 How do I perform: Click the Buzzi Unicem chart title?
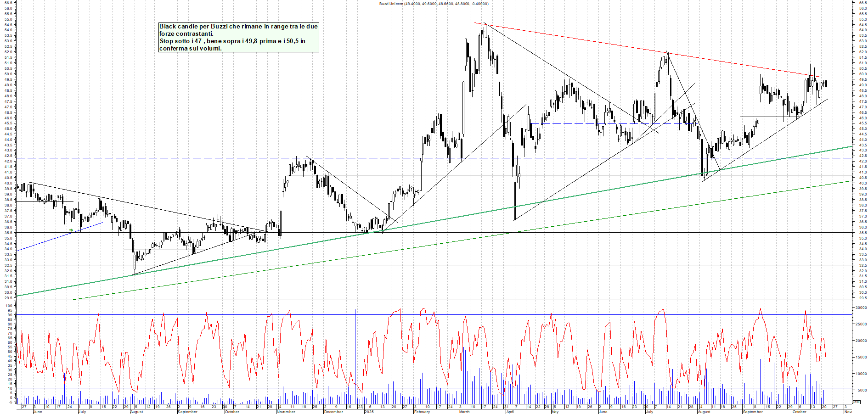[x=434, y=4]
